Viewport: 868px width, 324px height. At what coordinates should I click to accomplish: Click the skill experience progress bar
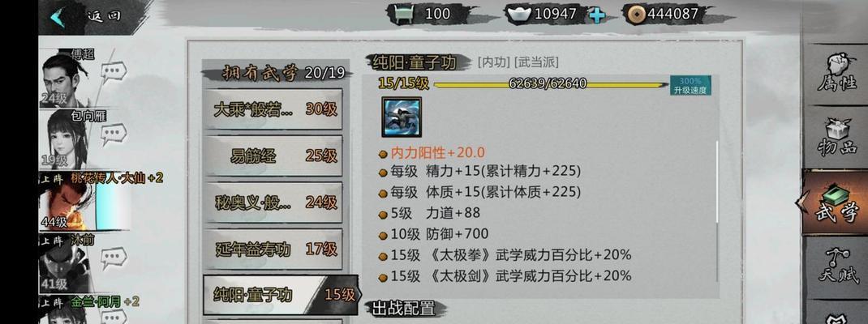coord(551,84)
